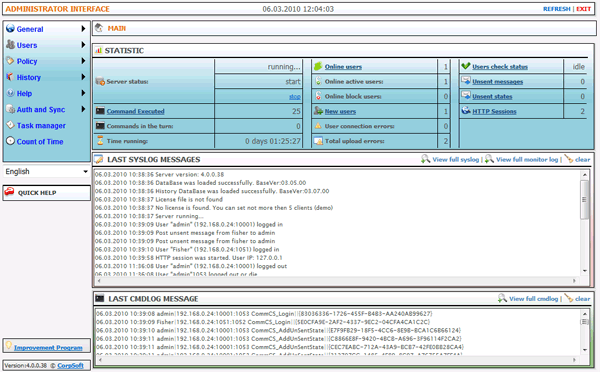Click the QUICK HELP button
This screenshot has height=372, width=600.
coord(47,193)
